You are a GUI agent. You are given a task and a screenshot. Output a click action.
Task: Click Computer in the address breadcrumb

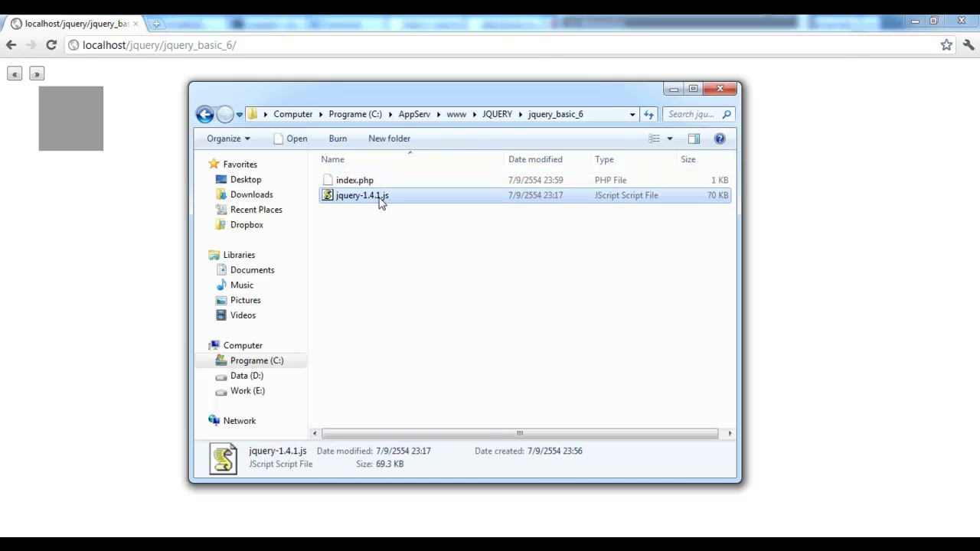293,114
